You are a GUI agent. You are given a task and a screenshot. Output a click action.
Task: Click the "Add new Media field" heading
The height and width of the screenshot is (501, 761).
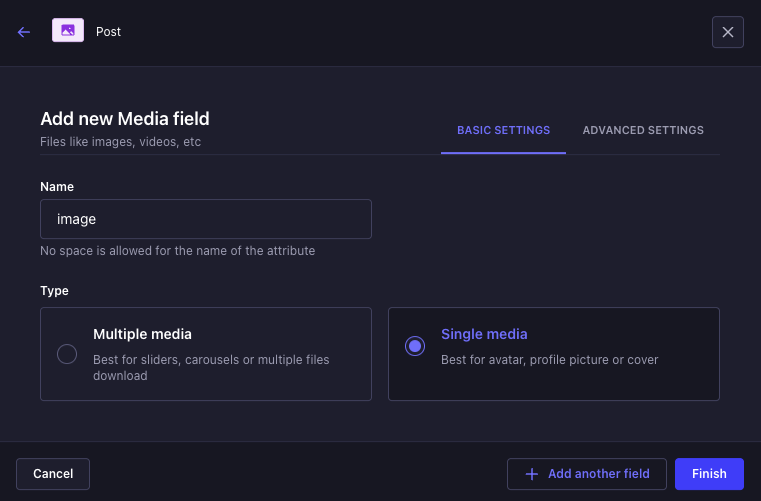125,119
